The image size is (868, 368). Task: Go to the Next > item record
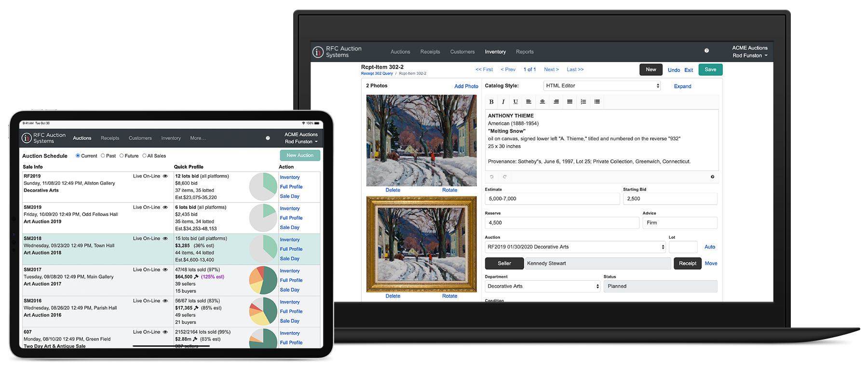coord(551,69)
